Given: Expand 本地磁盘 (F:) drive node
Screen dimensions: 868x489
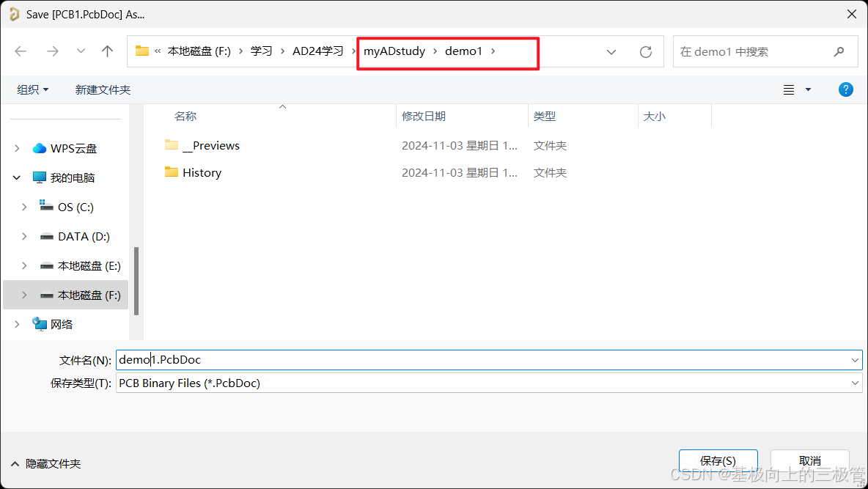Looking at the screenshot, I should point(24,295).
